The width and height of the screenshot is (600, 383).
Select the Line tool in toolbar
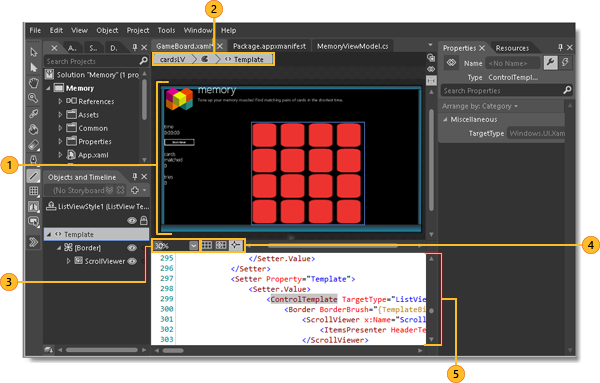[x=34, y=176]
